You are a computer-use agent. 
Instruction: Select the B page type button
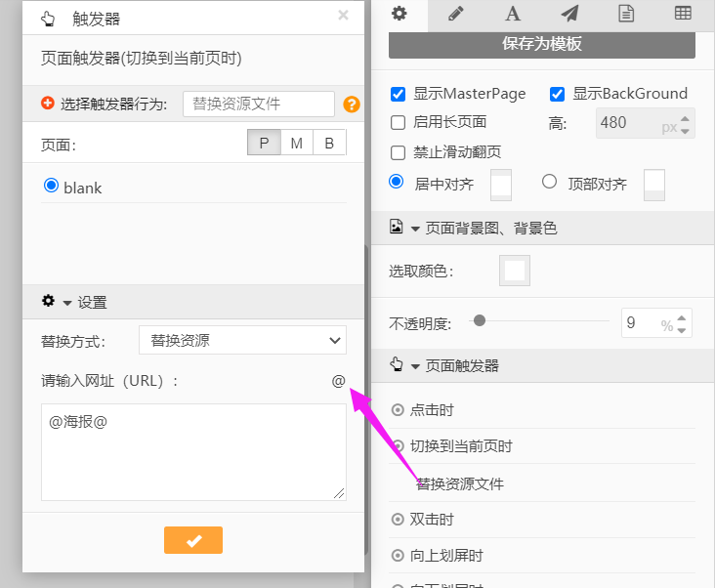pyautogui.click(x=329, y=144)
